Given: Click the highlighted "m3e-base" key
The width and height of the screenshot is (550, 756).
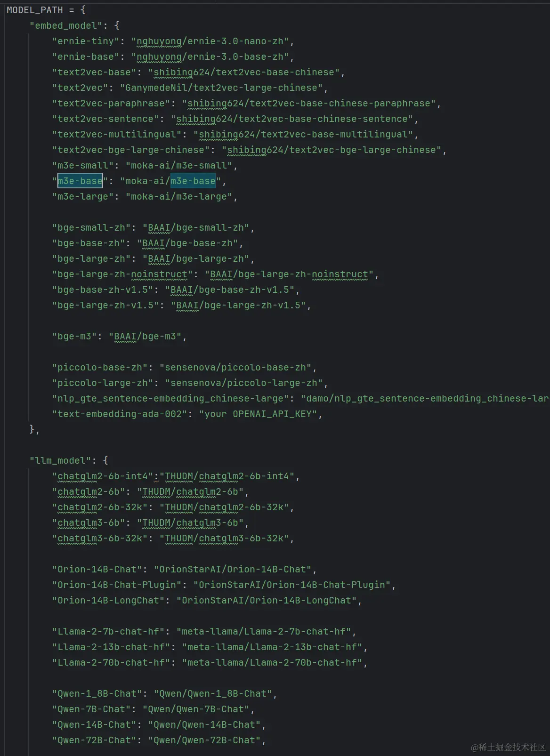Looking at the screenshot, I should pos(80,181).
